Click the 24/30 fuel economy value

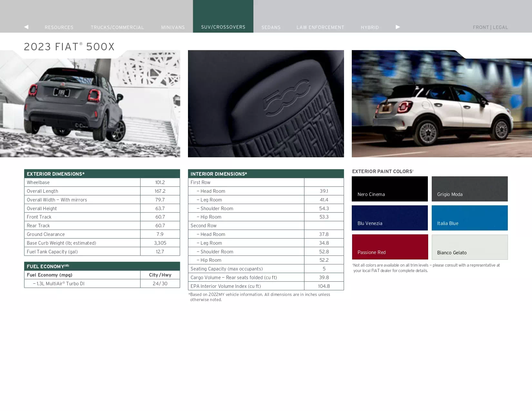tap(160, 284)
